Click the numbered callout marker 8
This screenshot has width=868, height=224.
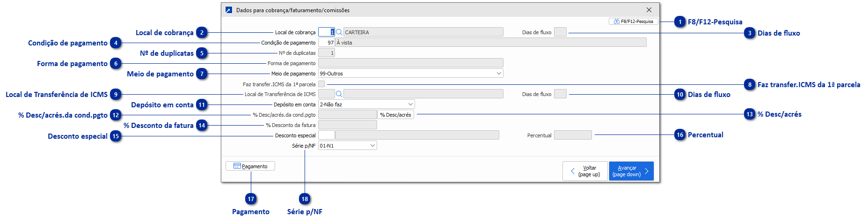pyautogui.click(x=750, y=85)
